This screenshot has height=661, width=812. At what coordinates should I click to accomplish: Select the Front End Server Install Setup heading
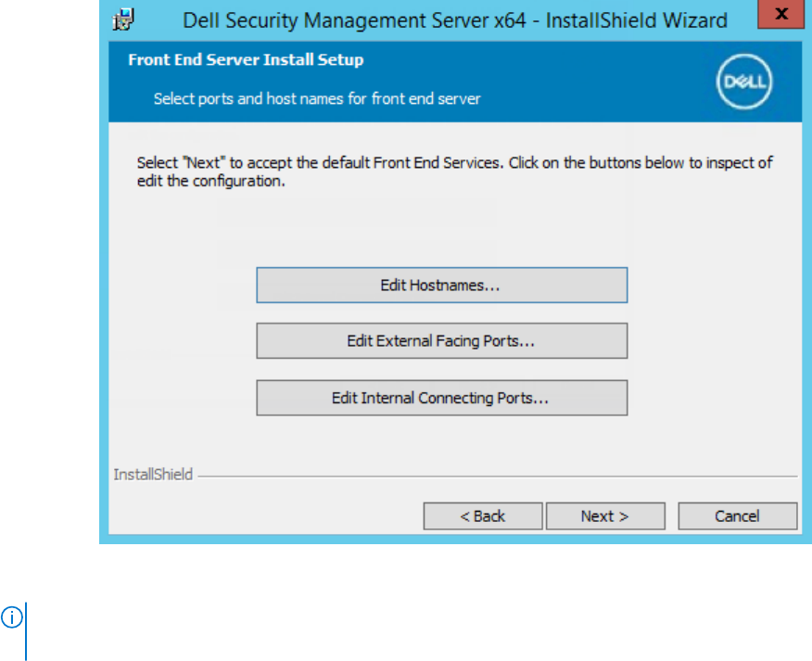coord(246,59)
